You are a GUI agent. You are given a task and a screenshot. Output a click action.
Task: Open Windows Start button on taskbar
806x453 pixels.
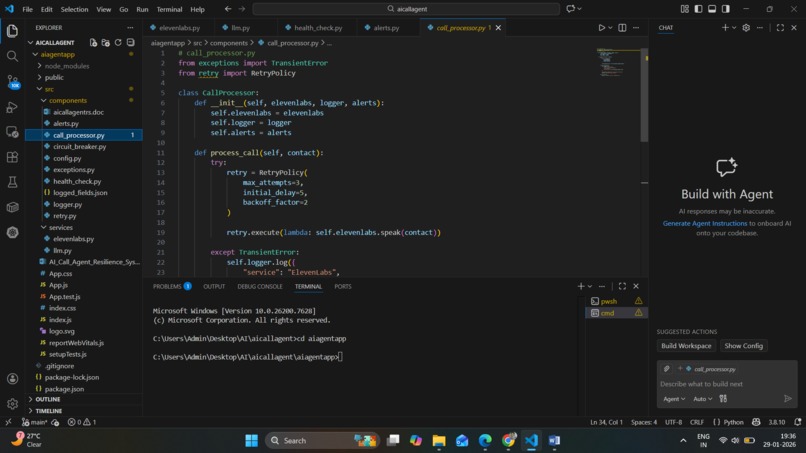click(x=251, y=441)
